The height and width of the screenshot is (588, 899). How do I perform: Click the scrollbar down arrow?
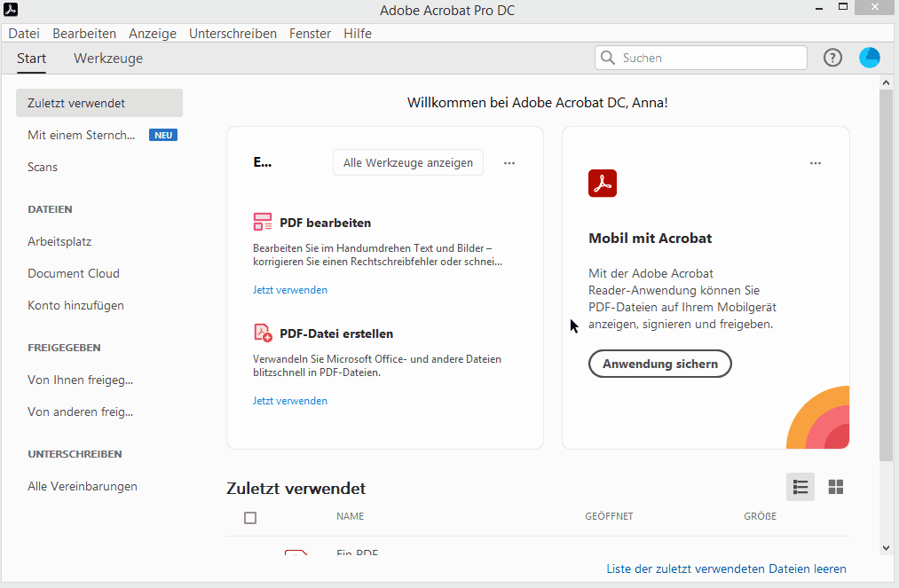click(x=886, y=548)
